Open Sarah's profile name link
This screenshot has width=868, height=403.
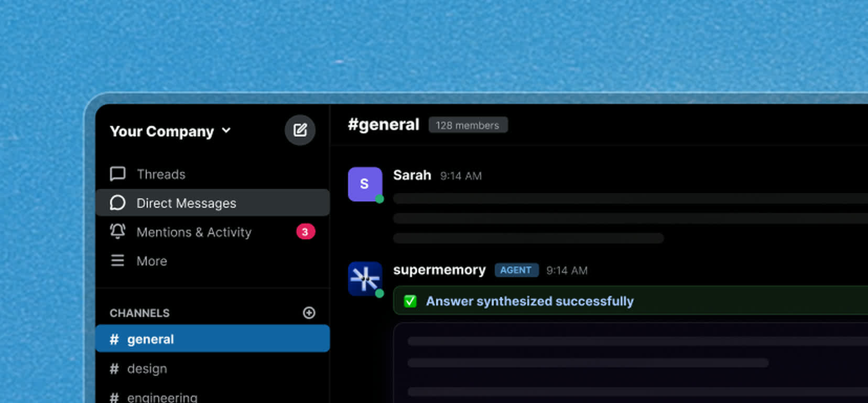tap(412, 175)
